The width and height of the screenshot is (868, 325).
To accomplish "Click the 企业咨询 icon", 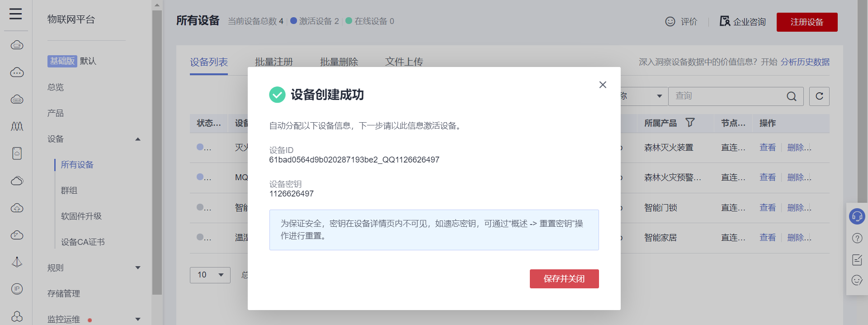I will [725, 21].
